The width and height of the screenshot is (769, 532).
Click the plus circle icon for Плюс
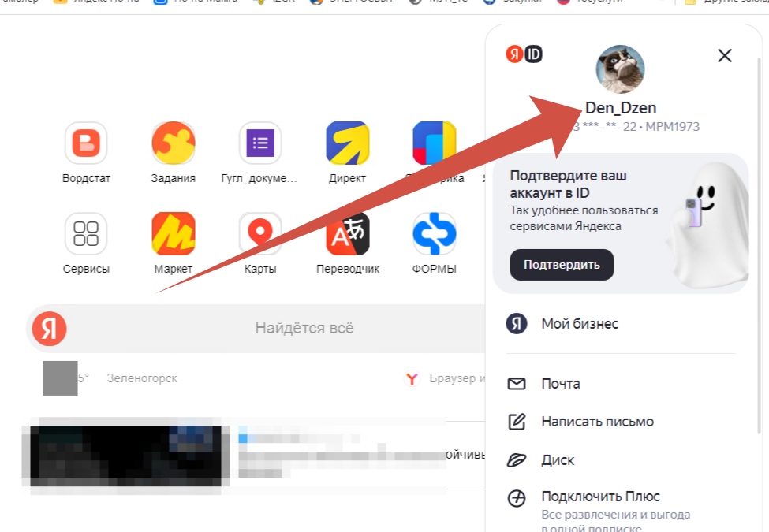[517, 498]
